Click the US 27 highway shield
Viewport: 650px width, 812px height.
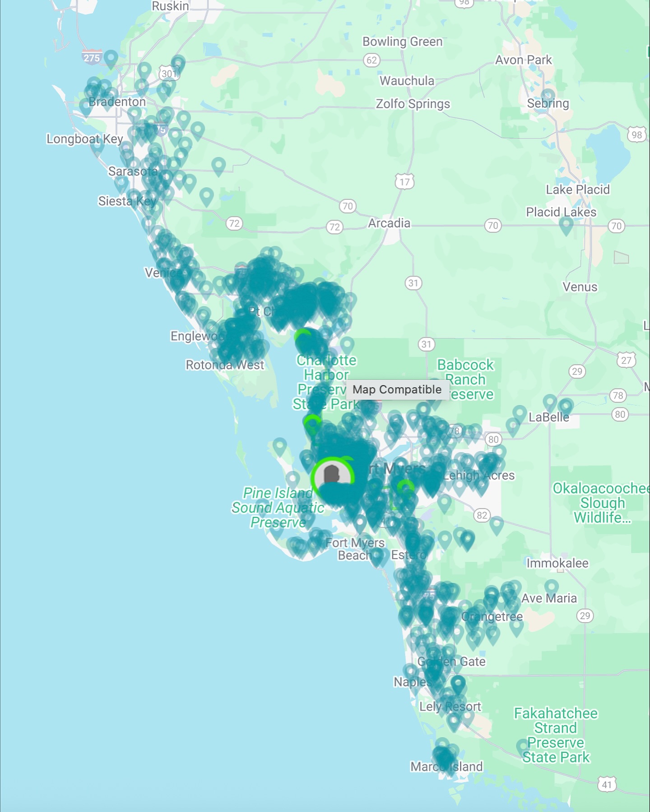(x=626, y=360)
